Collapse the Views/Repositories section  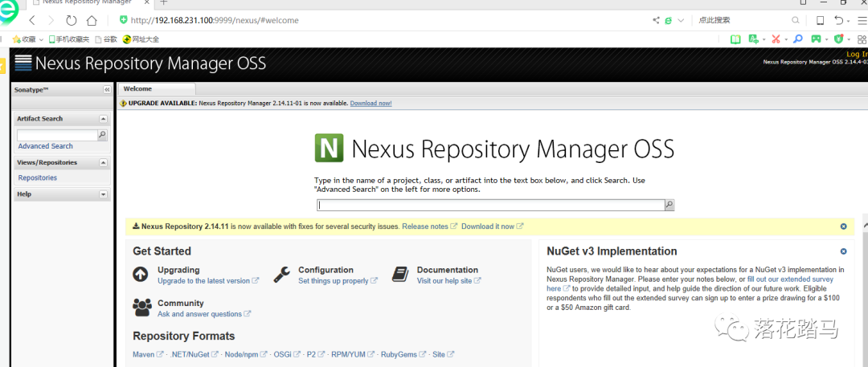(x=103, y=162)
